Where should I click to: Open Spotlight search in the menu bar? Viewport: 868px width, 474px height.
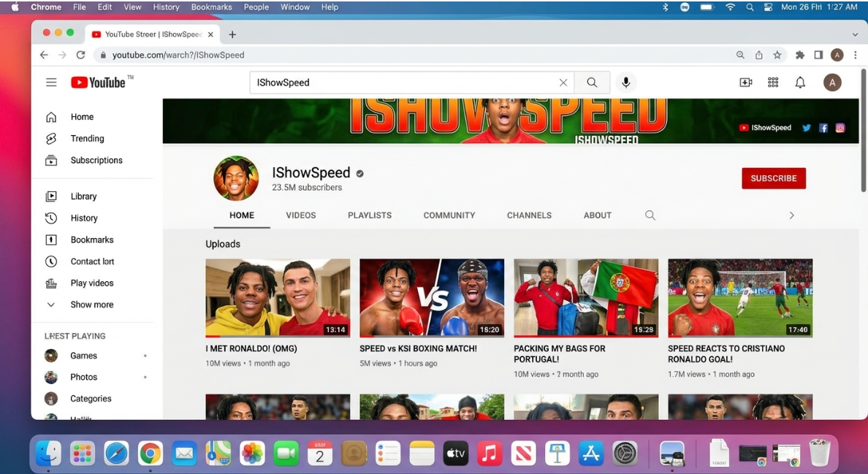(x=750, y=7)
